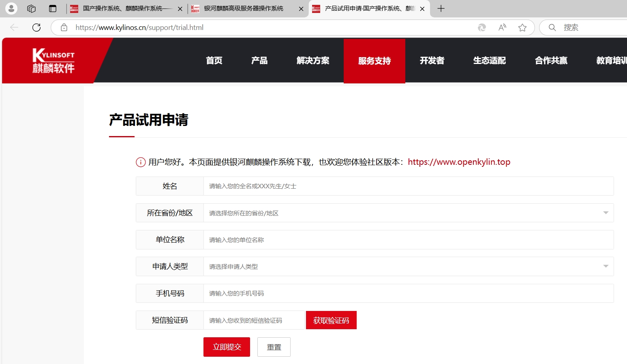Open the 首页 nav item

tap(214, 61)
